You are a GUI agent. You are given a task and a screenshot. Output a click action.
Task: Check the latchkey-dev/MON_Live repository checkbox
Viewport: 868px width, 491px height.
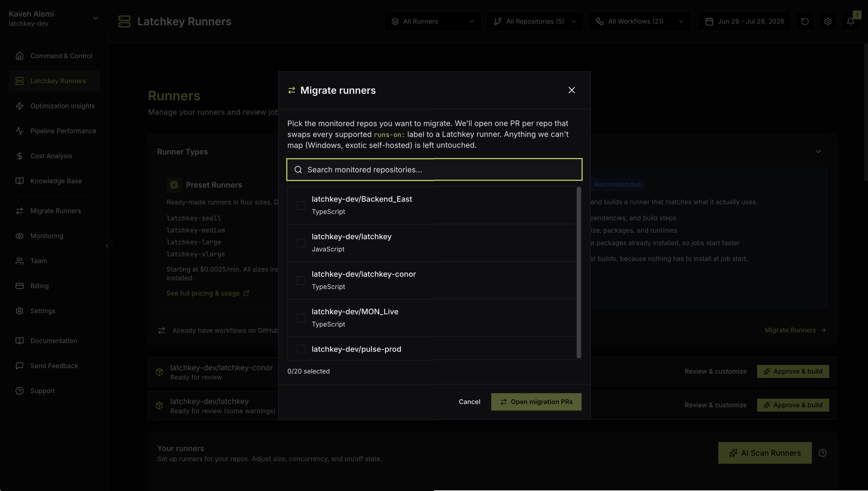(300, 318)
